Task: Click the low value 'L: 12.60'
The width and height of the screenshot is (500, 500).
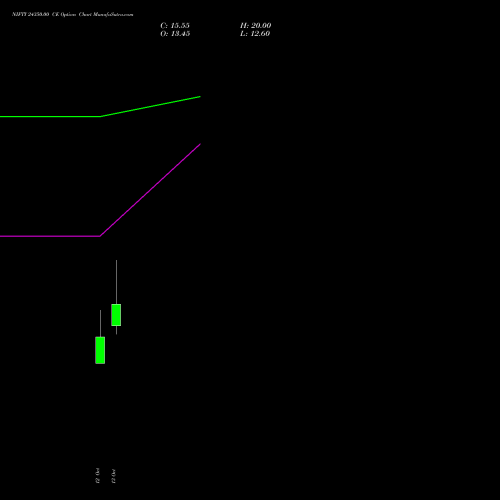Action: point(255,34)
